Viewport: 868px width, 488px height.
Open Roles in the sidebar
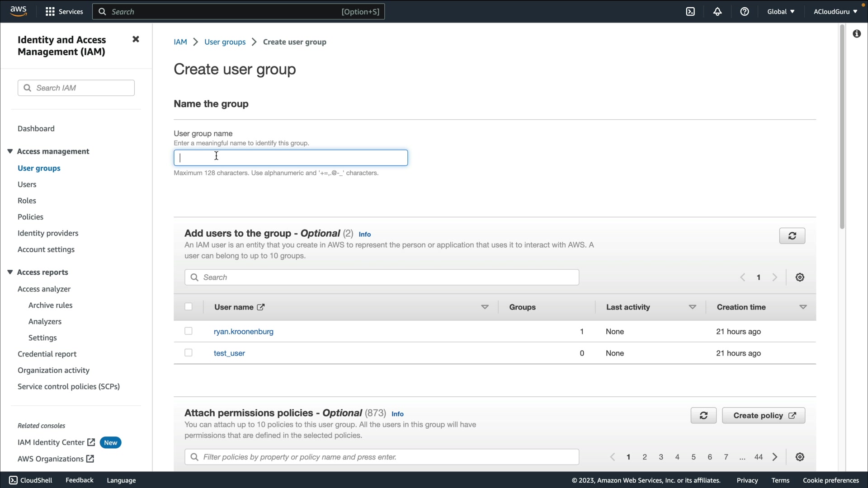click(27, 201)
